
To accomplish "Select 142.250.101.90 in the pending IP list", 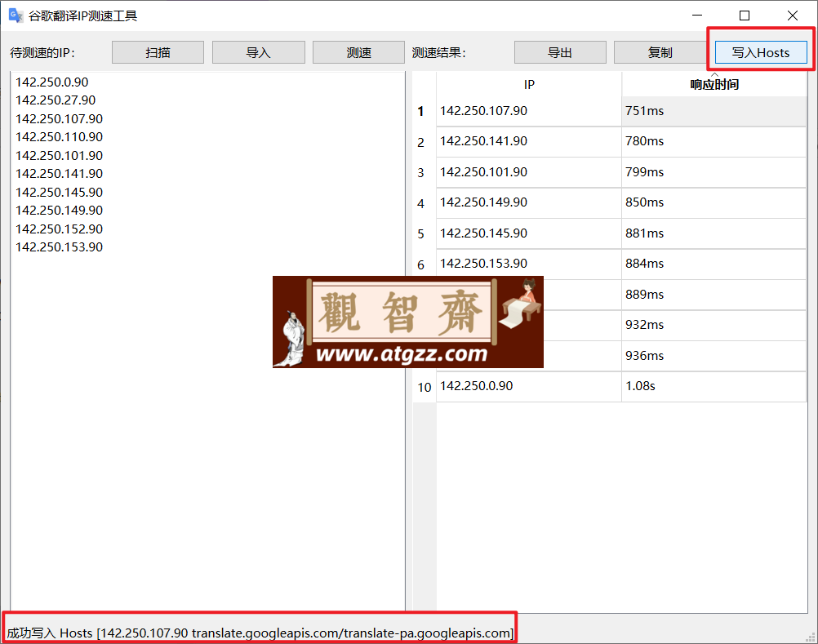I will pos(59,155).
